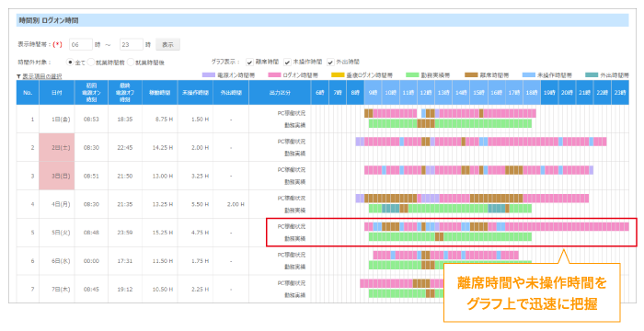
Task: Click the idle time 3.25 H
Action: (x=200, y=176)
